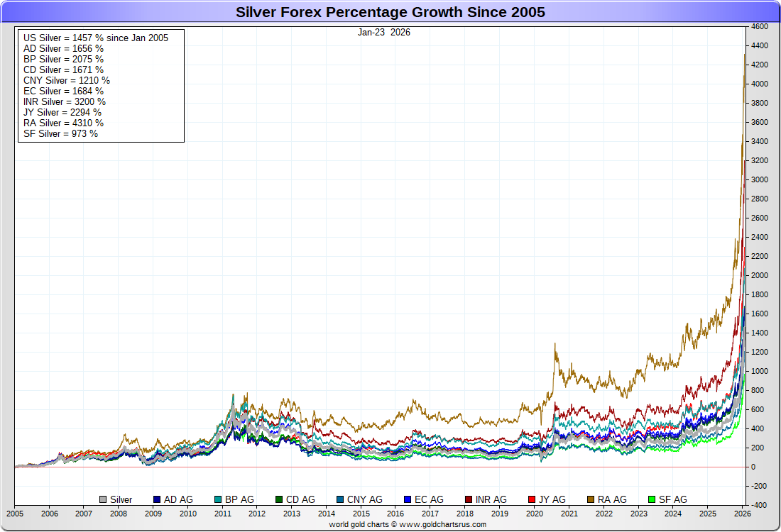Screen dimensions: 781x532
Task: Click the 3200 y-axis label
Action: [760, 161]
